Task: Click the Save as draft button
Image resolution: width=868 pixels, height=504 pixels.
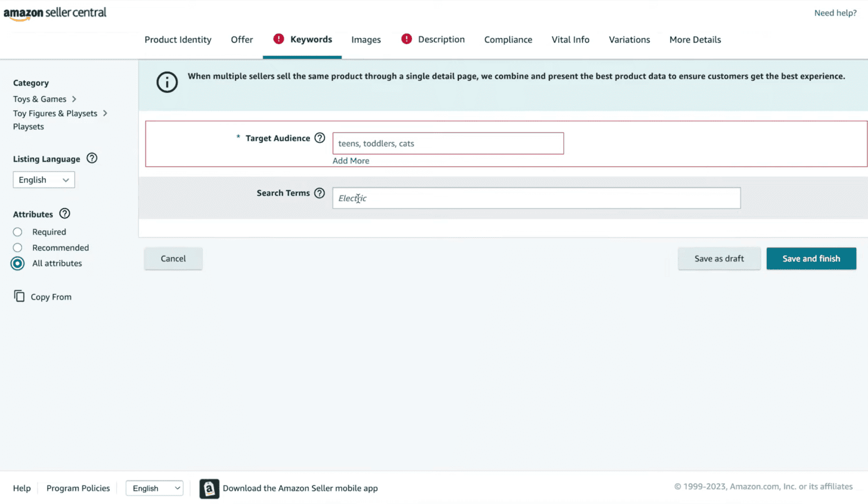Action: (719, 259)
